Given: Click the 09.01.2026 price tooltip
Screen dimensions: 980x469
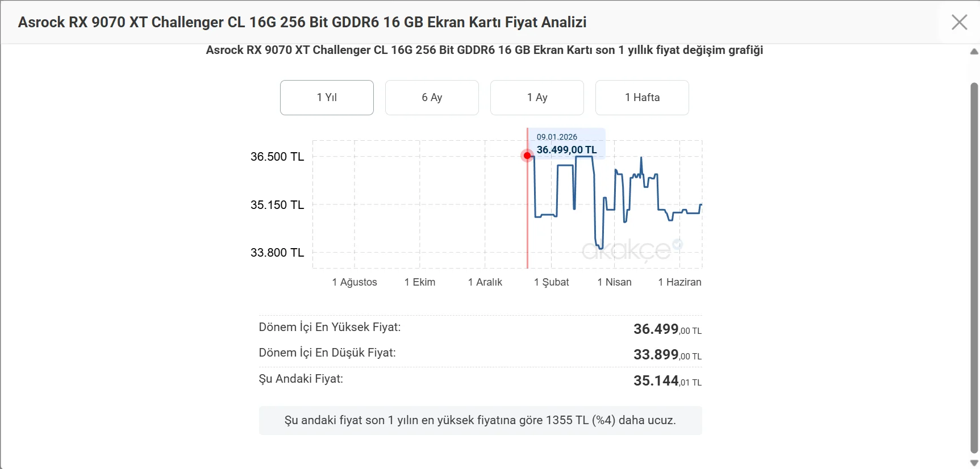Looking at the screenshot, I should 566,144.
